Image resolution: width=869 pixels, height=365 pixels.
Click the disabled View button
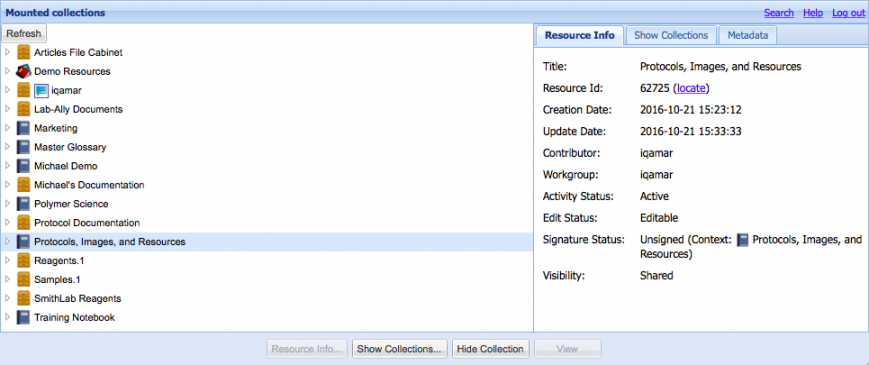pyautogui.click(x=567, y=349)
